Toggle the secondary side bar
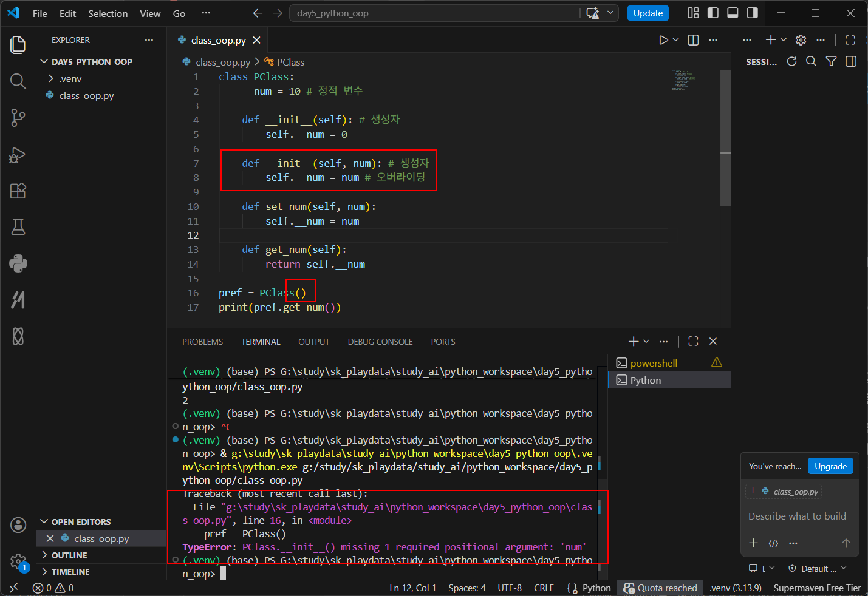 point(752,13)
